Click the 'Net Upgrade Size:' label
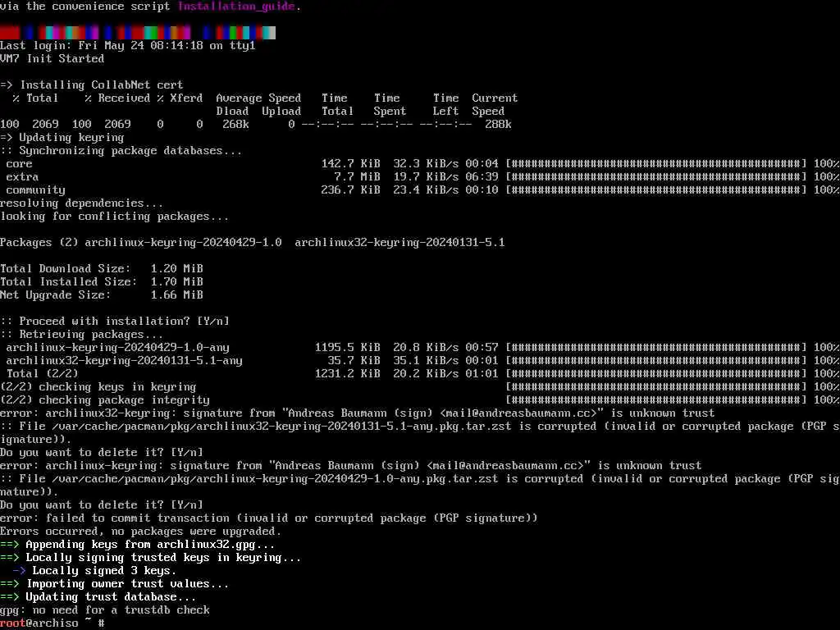 coord(56,295)
